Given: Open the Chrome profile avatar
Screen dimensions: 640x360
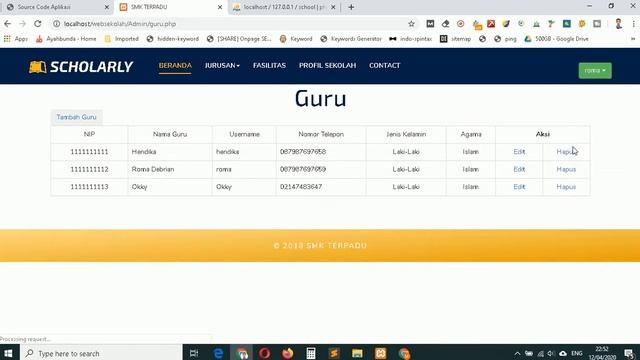Looking at the screenshot, I should (x=618, y=24).
